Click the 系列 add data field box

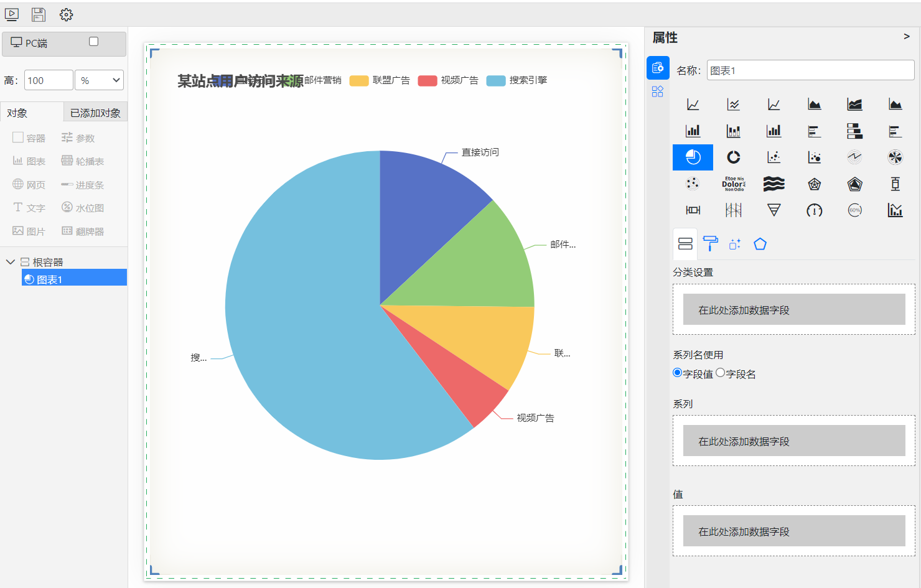[x=794, y=441]
